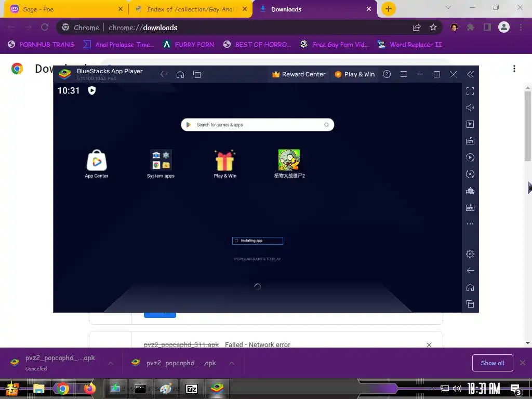Open recent apps from BlueStacks title bar
Screen dimensions: 532x399
(x=197, y=74)
